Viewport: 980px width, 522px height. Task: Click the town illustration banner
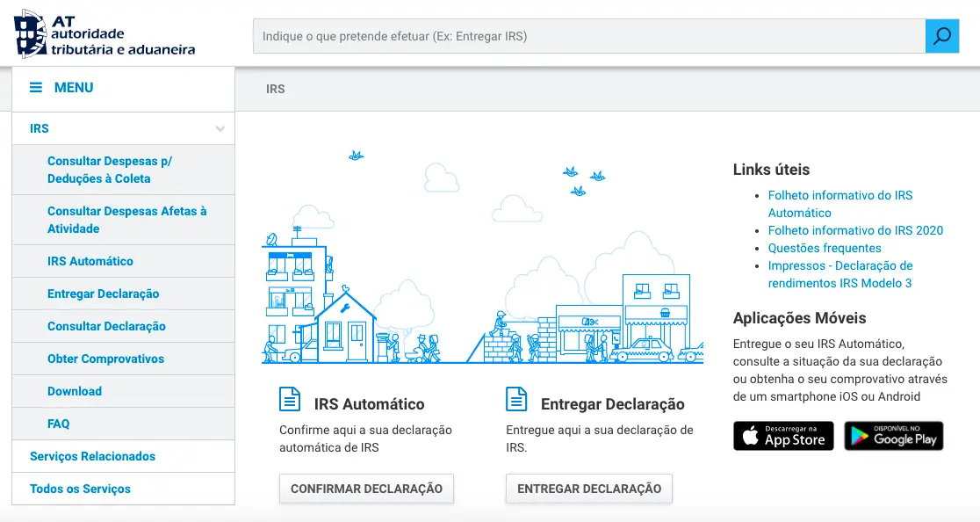[482, 257]
